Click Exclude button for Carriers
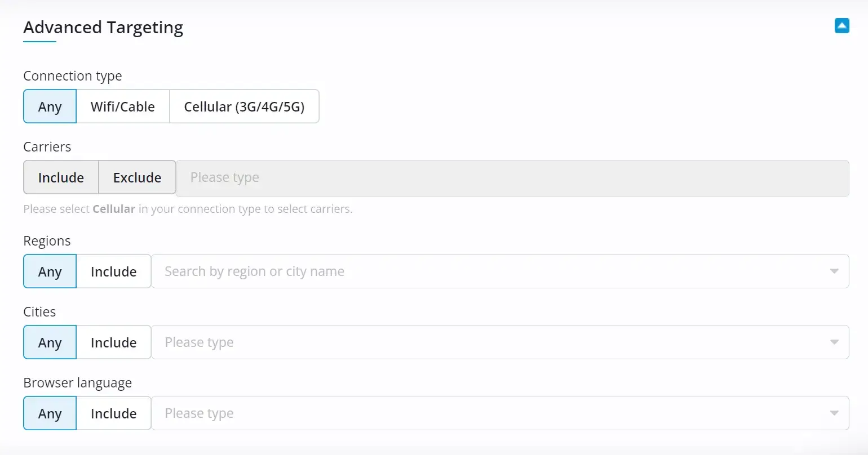868x455 pixels. click(137, 177)
